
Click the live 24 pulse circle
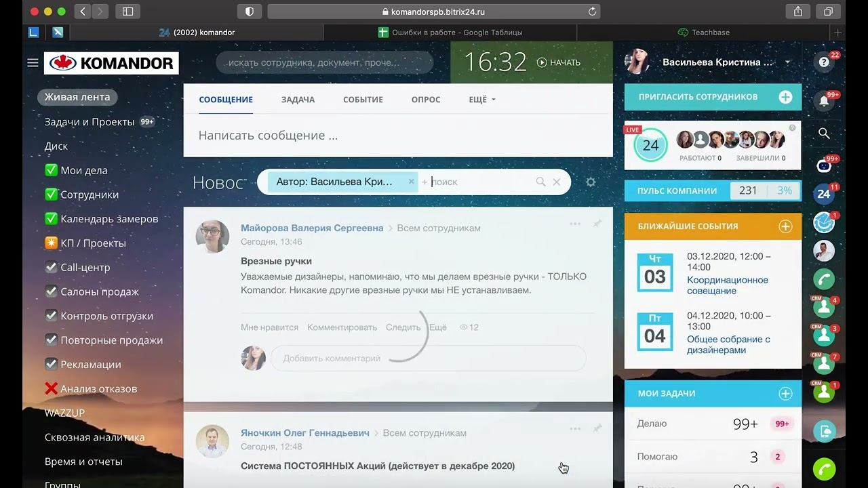(650, 145)
